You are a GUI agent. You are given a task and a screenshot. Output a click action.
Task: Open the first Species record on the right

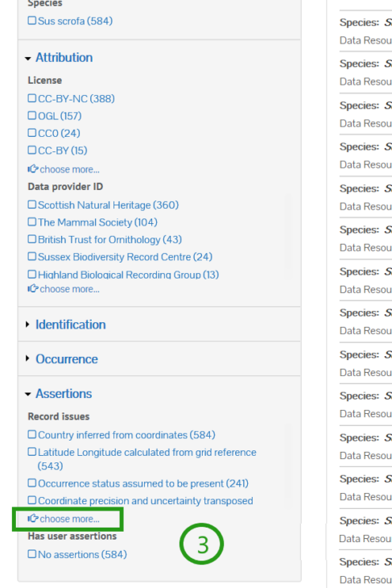365,23
